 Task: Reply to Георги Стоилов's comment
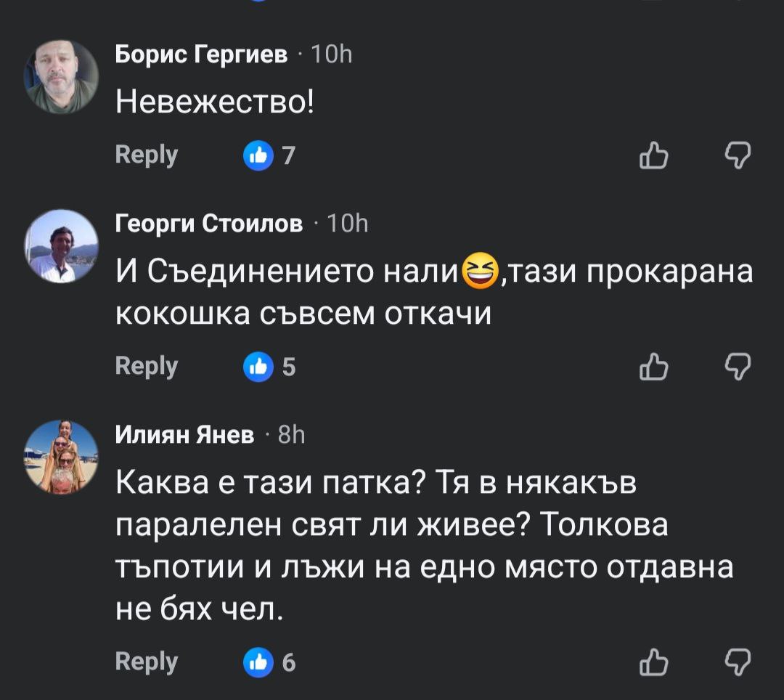[147, 367]
